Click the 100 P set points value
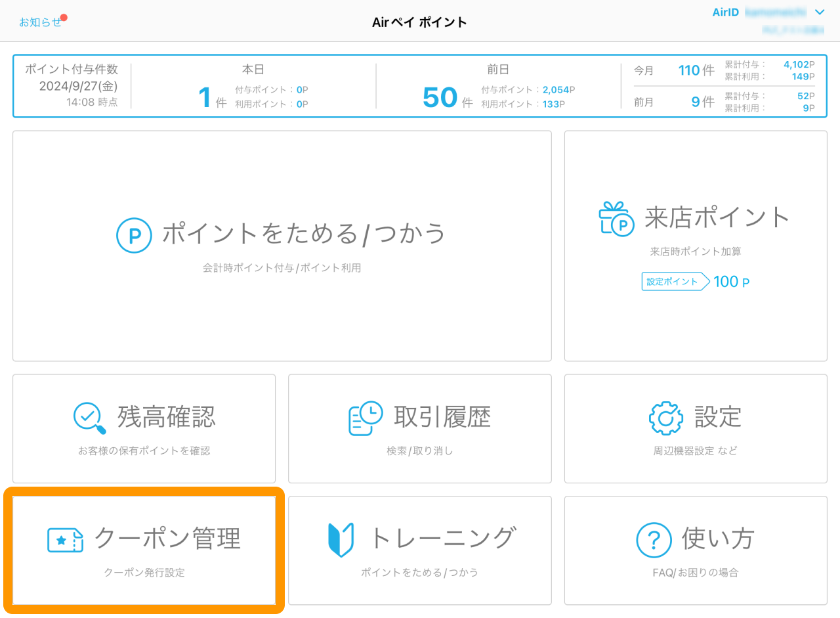The width and height of the screenshot is (840, 618). click(731, 282)
